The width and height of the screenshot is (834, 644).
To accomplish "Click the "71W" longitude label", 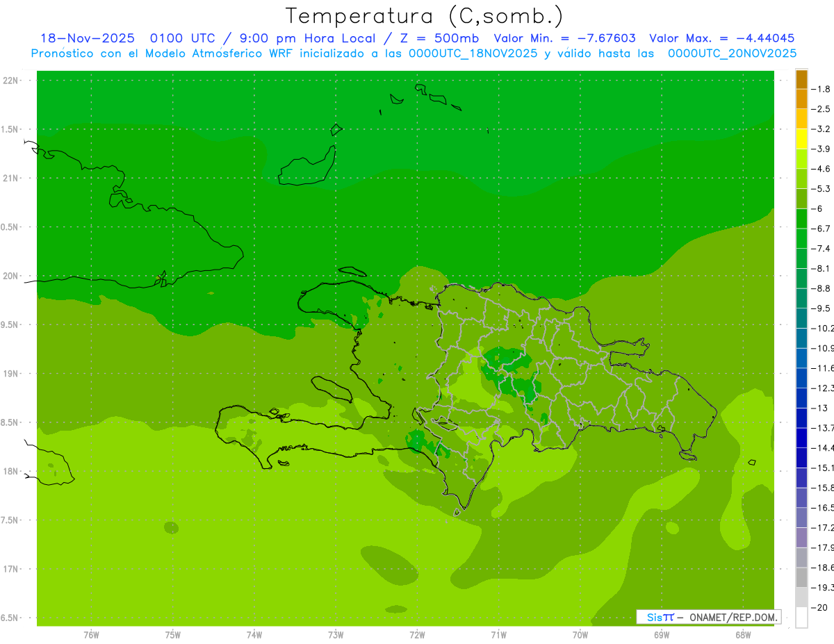I will pos(498,635).
